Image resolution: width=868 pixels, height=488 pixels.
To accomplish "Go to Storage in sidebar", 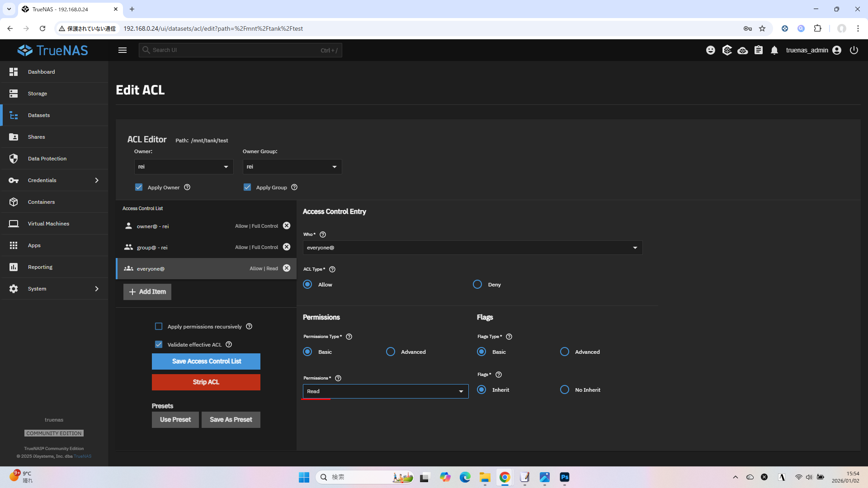I will (x=38, y=94).
